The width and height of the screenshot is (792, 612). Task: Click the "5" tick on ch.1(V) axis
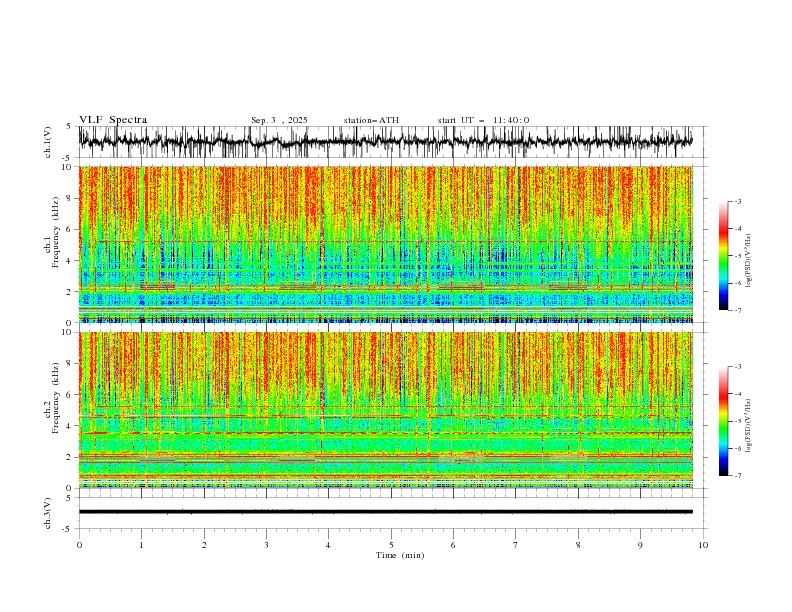tap(70, 127)
